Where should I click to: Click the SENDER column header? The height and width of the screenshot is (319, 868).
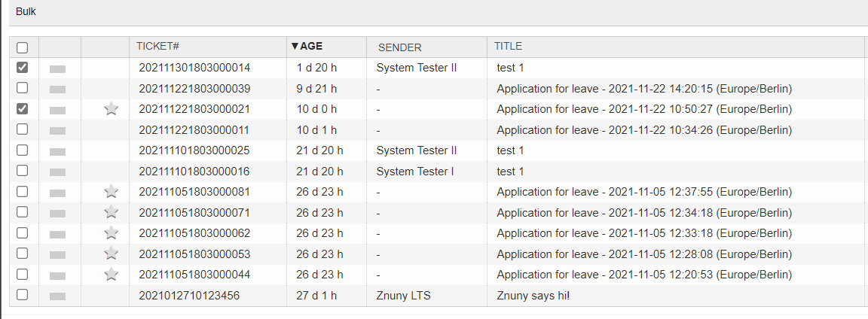tap(399, 47)
